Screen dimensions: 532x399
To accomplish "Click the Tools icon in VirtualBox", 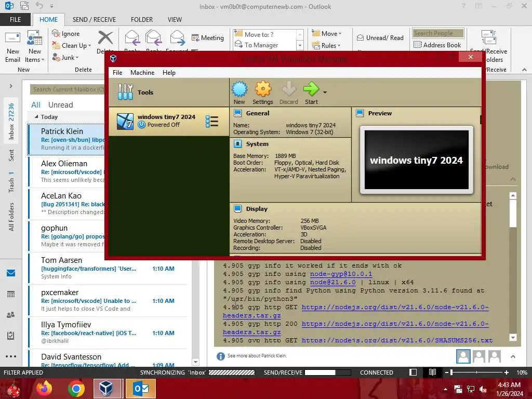I will pos(125,92).
